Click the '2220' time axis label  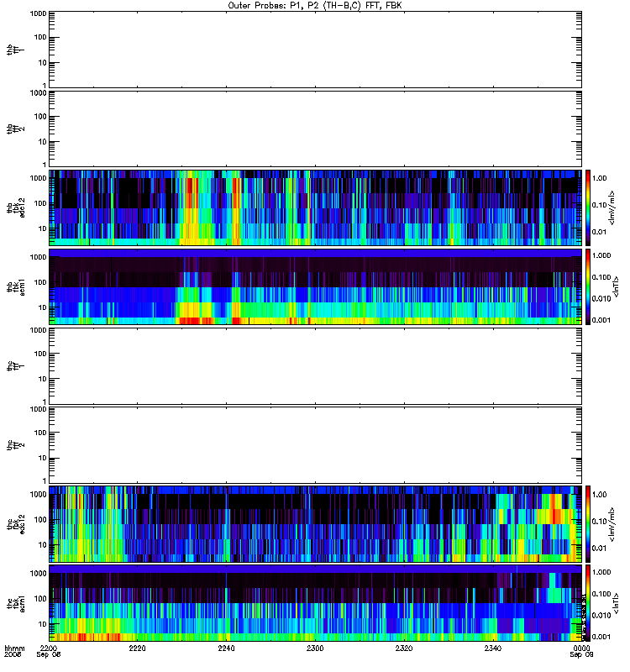coord(137,648)
